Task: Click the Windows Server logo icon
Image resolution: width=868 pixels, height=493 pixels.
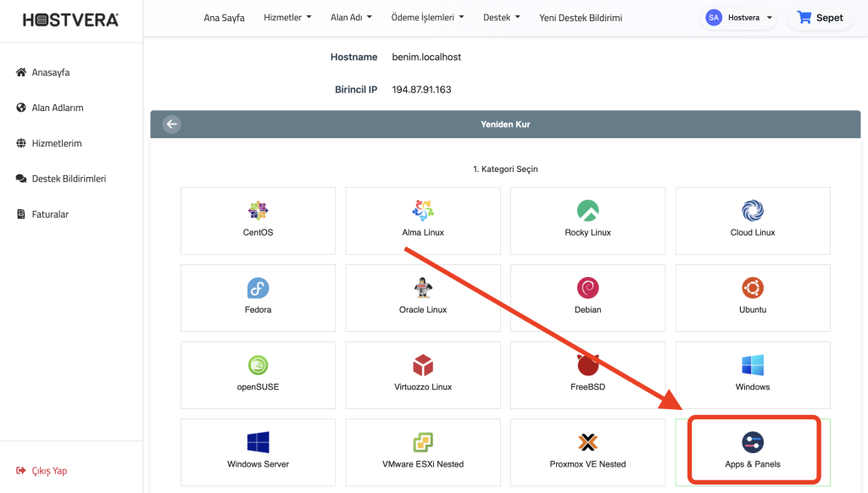Action: click(258, 443)
